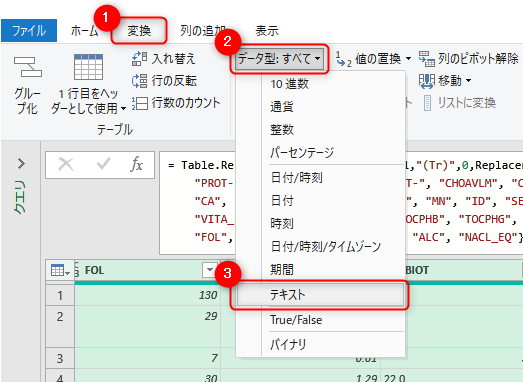Click the グループ化 icon
The image size is (523, 382).
point(28,67)
